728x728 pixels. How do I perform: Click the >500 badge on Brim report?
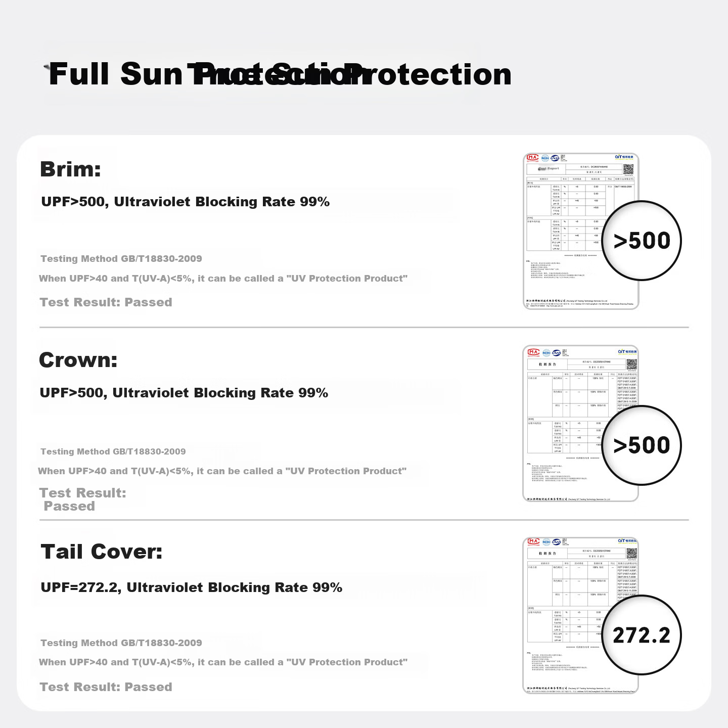click(642, 241)
